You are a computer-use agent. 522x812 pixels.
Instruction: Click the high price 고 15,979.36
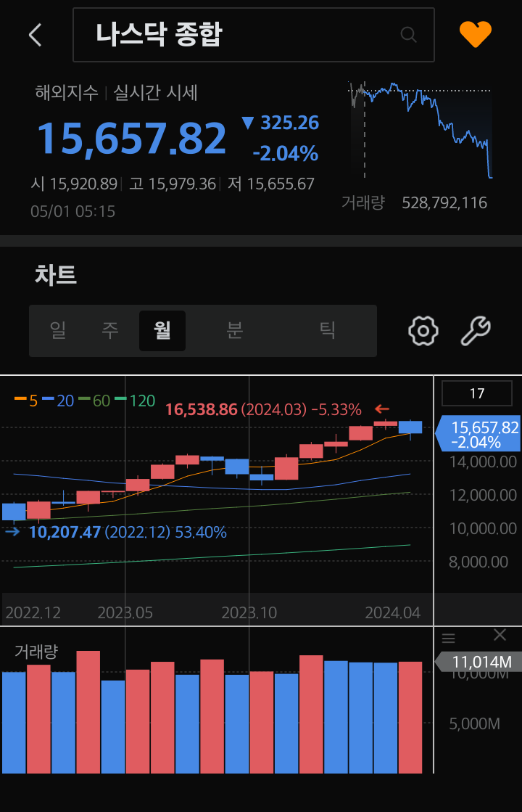pyautogui.click(x=173, y=184)
